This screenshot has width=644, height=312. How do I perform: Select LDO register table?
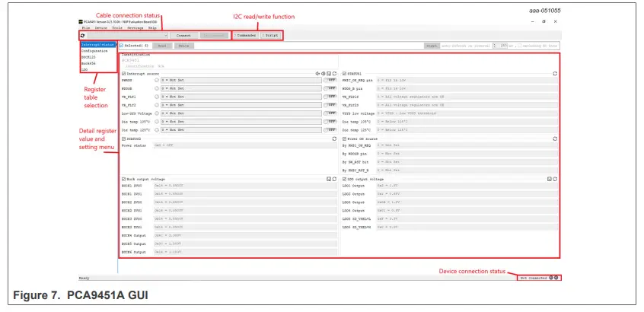click(x=84, y=70)
